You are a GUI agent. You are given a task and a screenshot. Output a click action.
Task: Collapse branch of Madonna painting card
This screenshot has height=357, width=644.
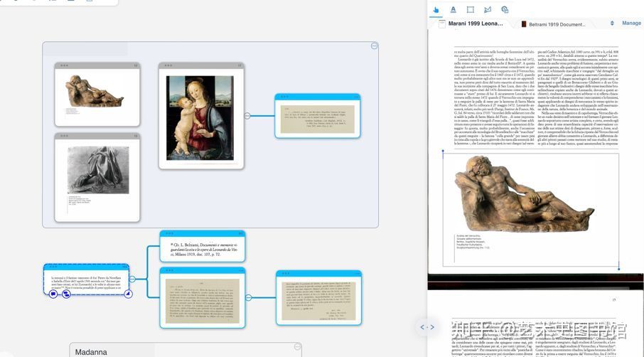[247, 116]
